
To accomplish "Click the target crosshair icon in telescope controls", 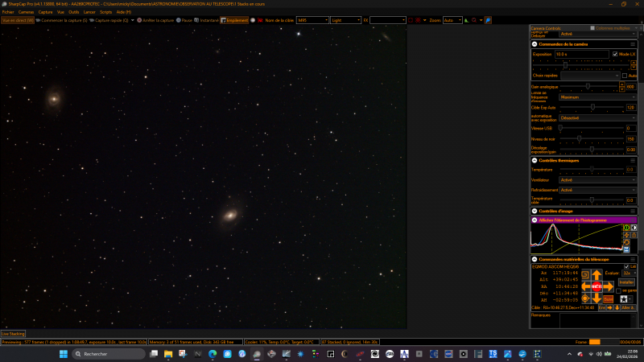I will (586, 298).
